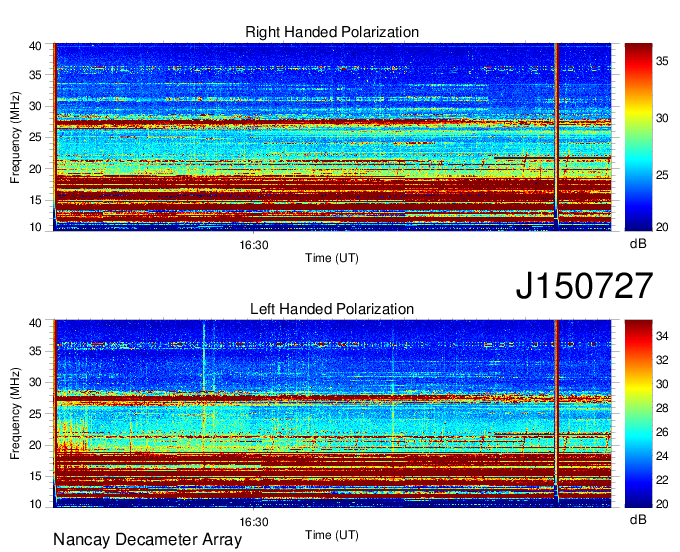Screen dimensions: 680x552
Task: Click the 'Nancay Decameter Array' caption
Action: [x=147, y=539]
